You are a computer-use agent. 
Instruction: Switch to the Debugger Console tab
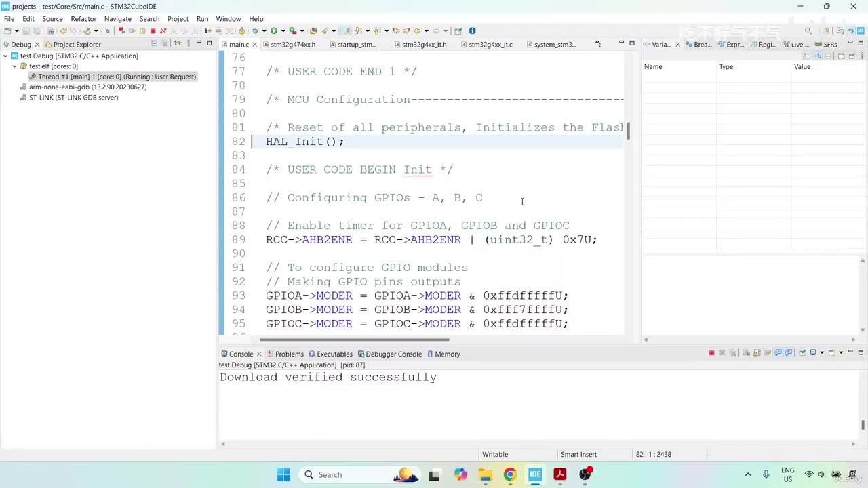tap(389, 354)
